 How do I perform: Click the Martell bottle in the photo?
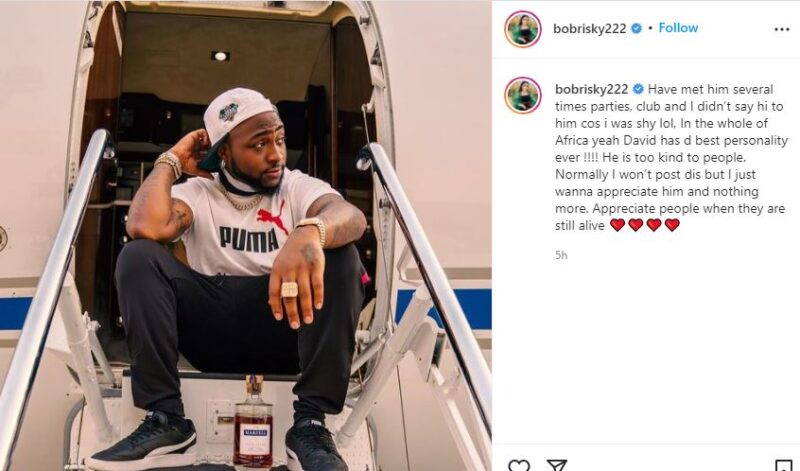[253, 422]
